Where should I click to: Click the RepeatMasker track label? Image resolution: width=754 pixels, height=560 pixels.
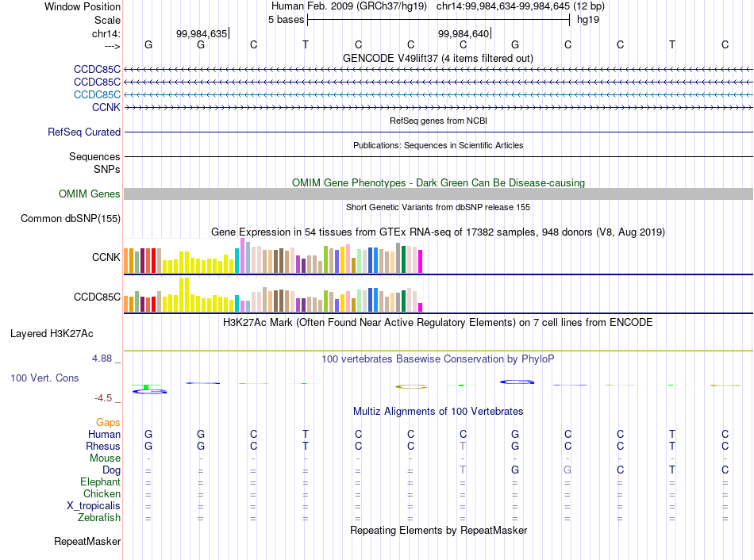[87, 541]
